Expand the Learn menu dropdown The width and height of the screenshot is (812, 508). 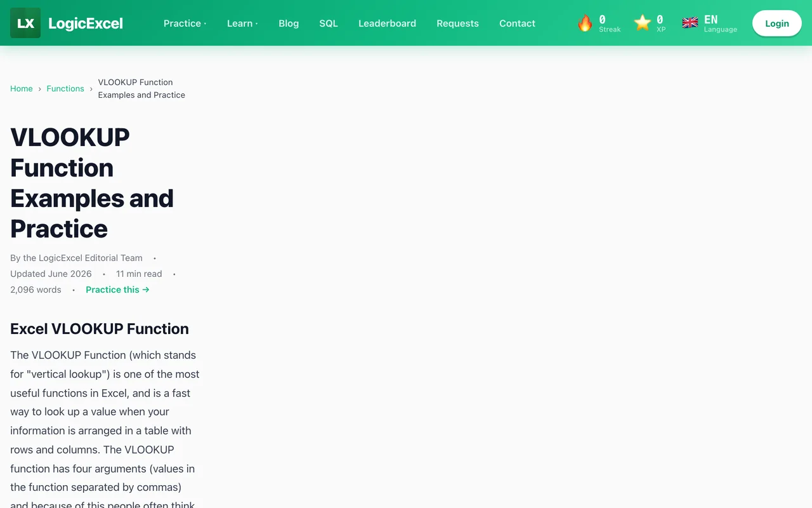pyautogui.click(x=242, y=23)
